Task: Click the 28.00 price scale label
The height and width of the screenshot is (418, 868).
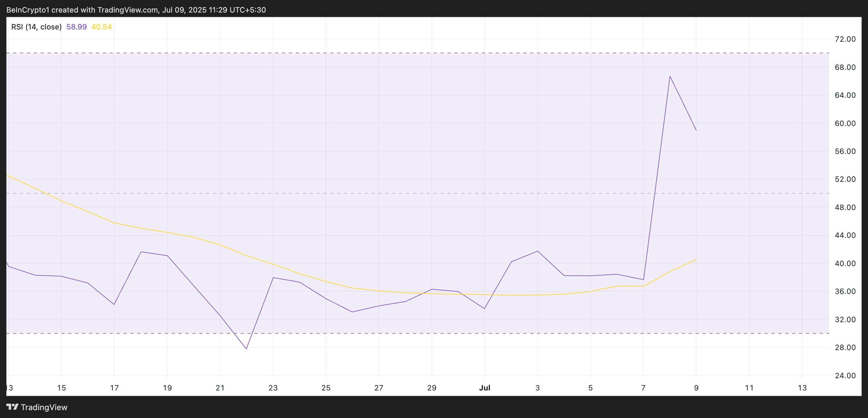Action: pos(845,347)
